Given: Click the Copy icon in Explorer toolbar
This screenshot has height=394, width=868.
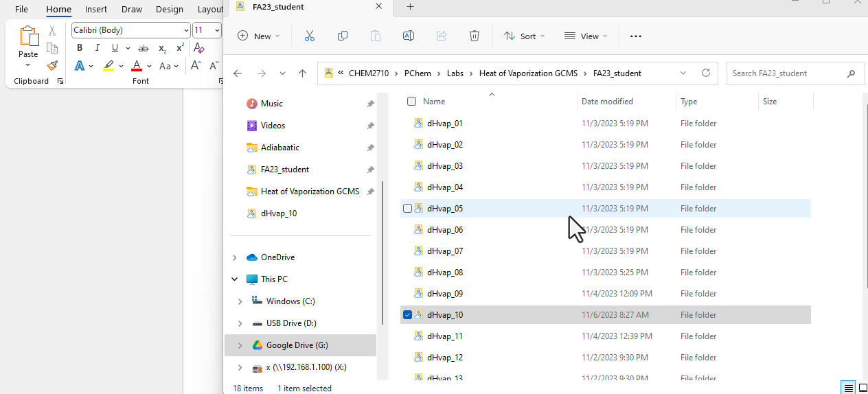Looking at the screenshot, I should tap(342, 36).
